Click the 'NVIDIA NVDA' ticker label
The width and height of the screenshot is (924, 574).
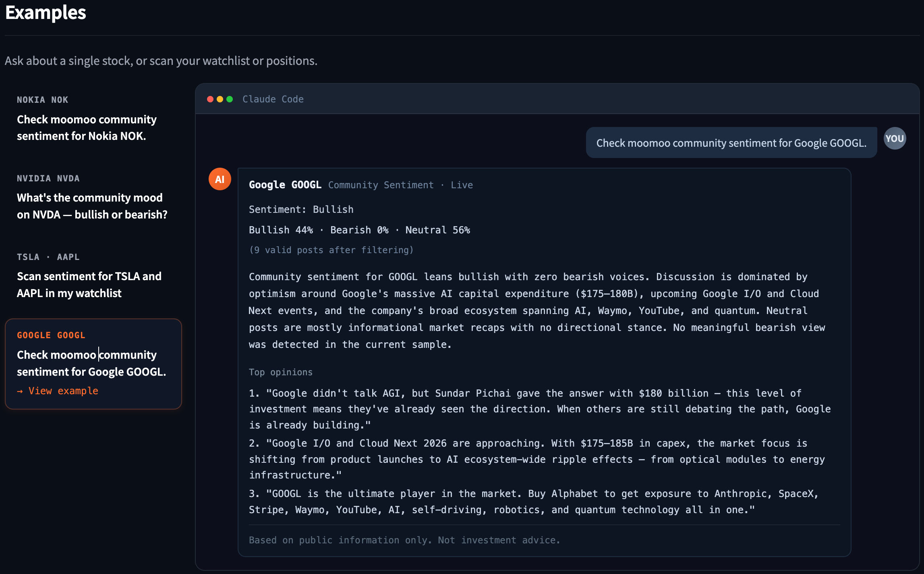[x=48, y=179]
